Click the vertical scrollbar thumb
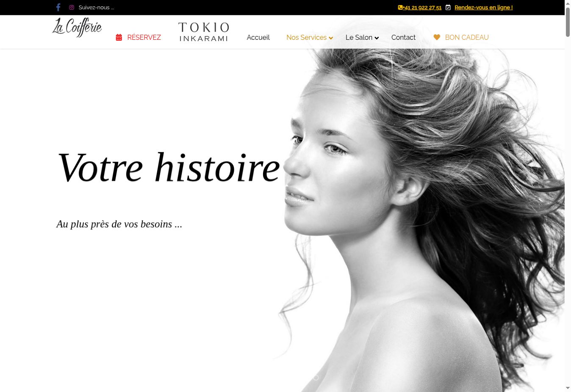 coord(568,22)
